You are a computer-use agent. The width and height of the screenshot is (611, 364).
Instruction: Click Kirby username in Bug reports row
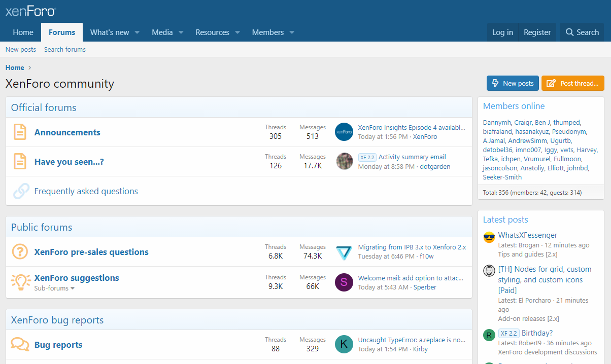click(420, 349)
